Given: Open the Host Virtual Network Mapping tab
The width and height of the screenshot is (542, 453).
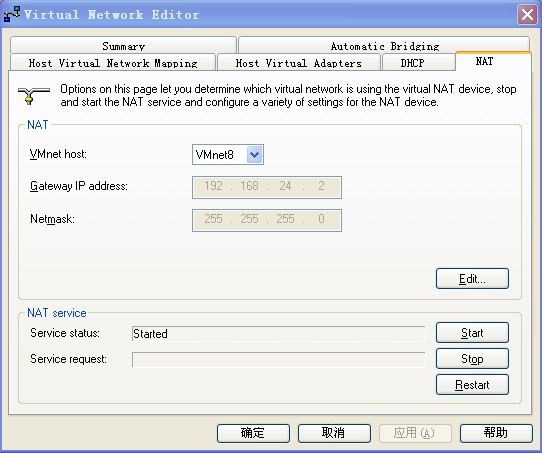Looking at the screenshot, I should pyautogui.click(x=113, y=63).
